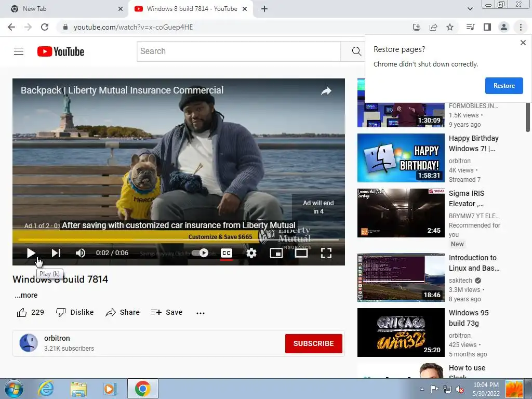532x399 pixels.
Task: Open the Windows Start menu
Action: tap(14, 389)
